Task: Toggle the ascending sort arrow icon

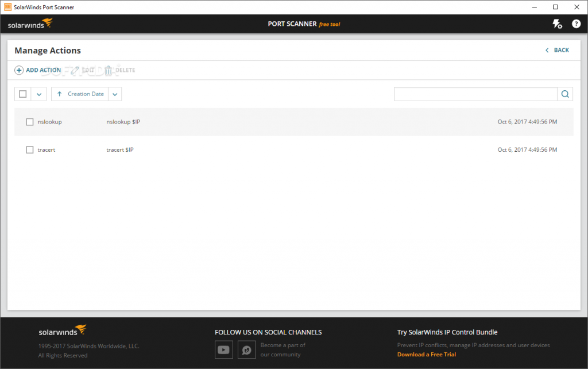Action: 59,94
